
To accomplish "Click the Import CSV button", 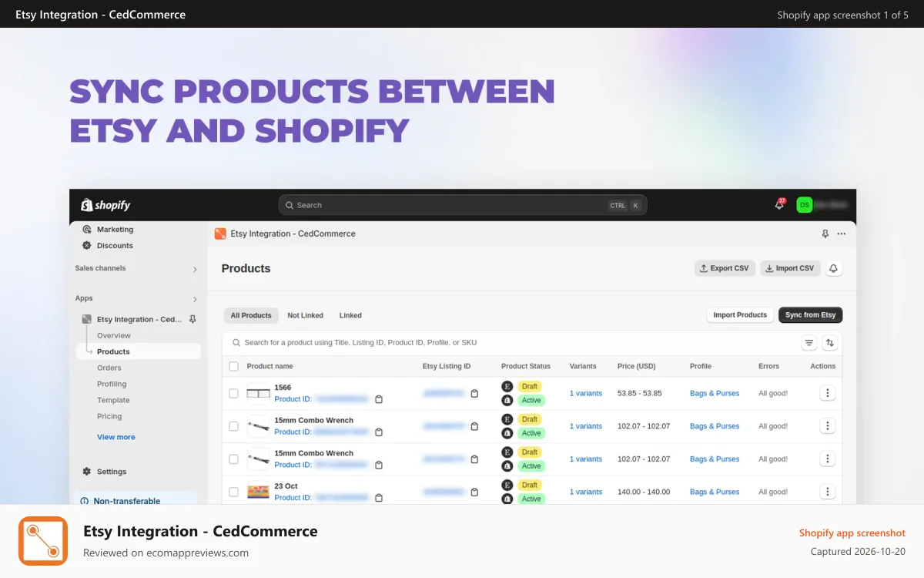I will click(790, 268).
